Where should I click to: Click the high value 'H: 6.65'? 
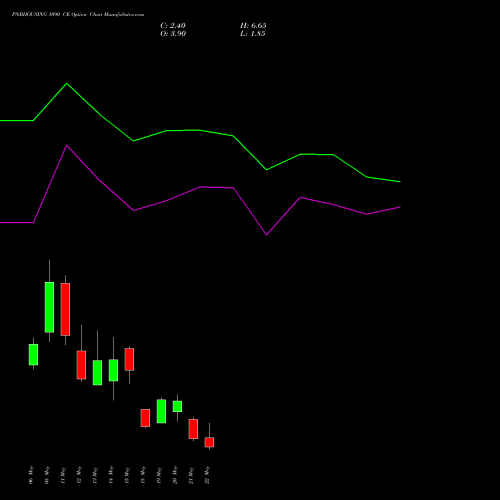pos(253,26)
